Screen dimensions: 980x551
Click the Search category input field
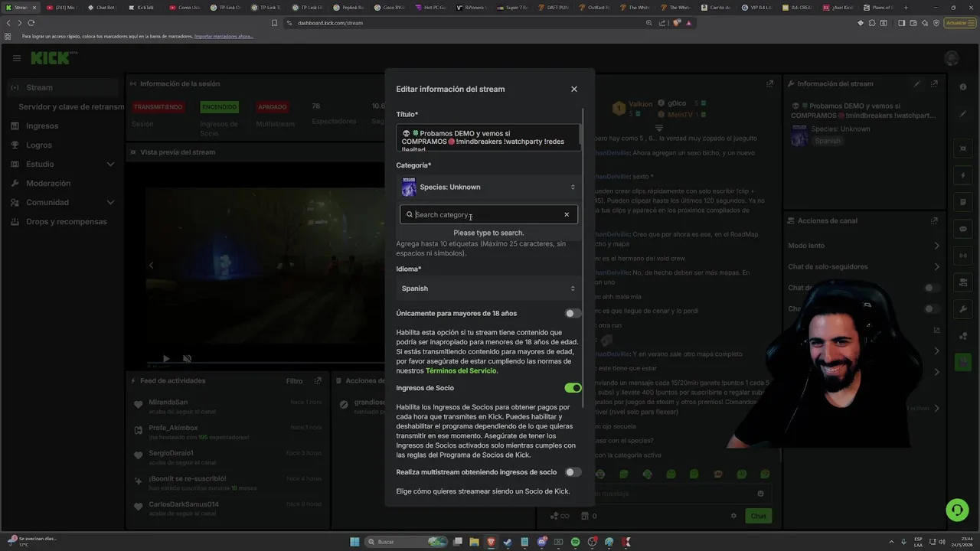click(x=488, y=215)
